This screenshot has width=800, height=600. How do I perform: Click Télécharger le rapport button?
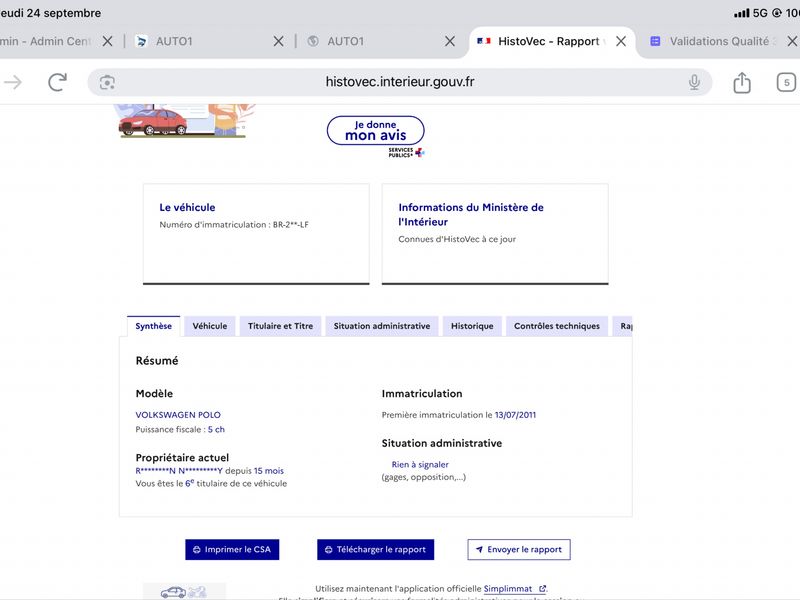pos(376,549)
